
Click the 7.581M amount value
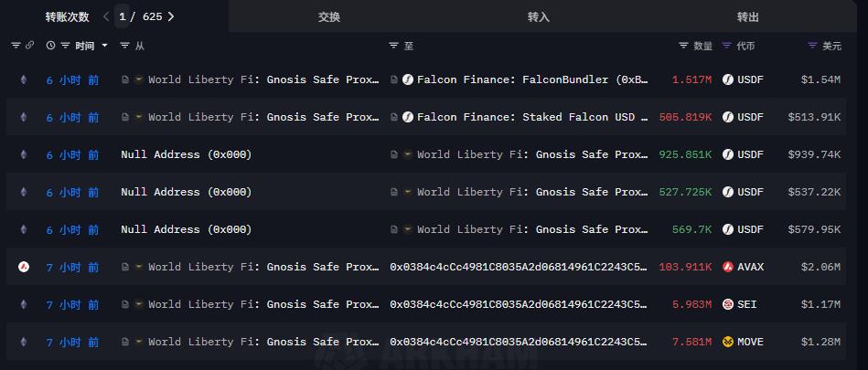tap(692, 343)
